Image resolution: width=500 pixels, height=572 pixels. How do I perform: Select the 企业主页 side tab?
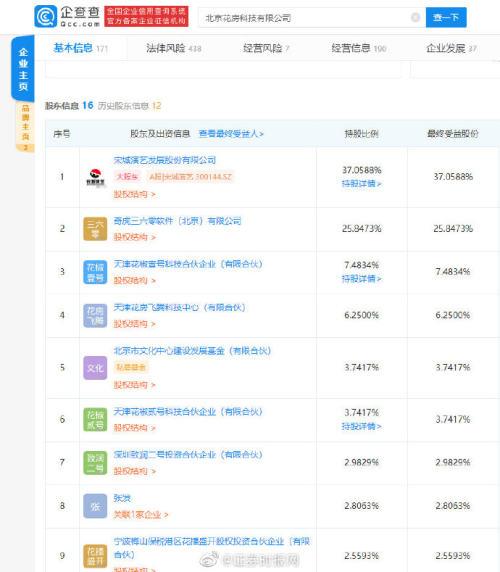pos(23,69)
